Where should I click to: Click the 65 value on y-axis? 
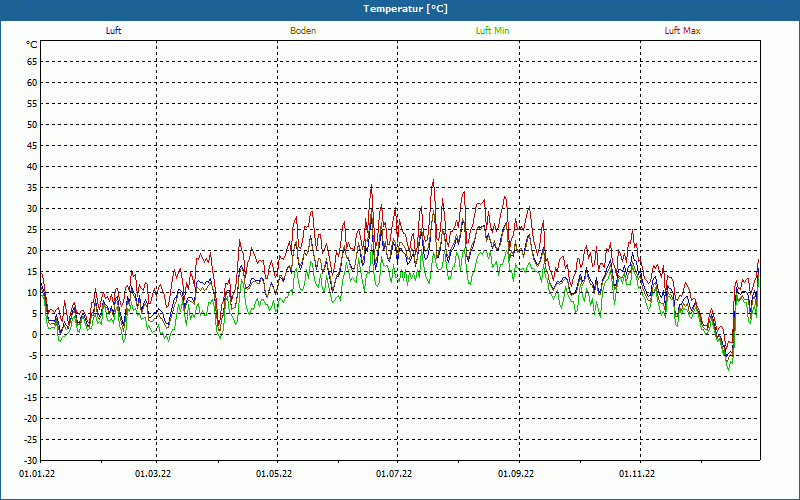point(31,61)
